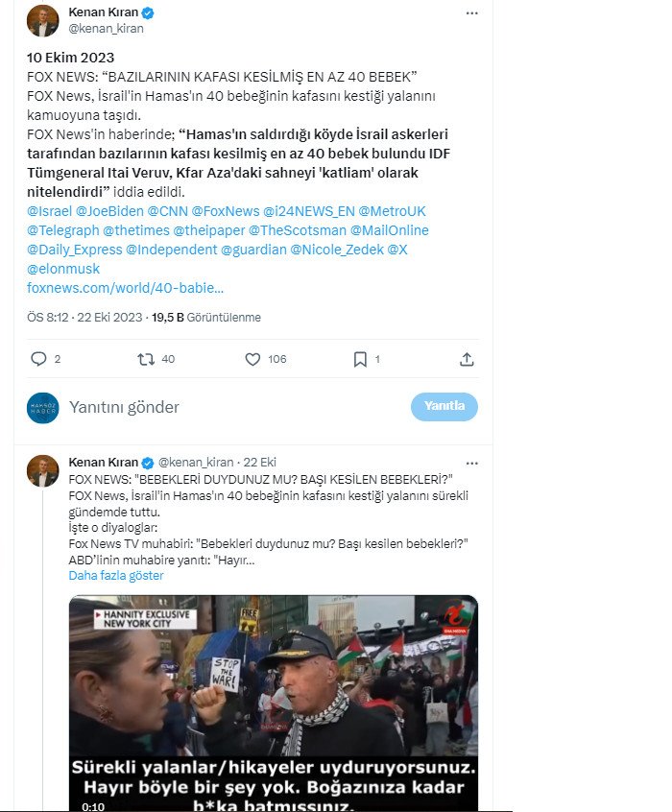The height and width of the screenshot is (812, 672).
Task: Play the Hannity Exclusive video thumbnail
Action: [273, 704]
